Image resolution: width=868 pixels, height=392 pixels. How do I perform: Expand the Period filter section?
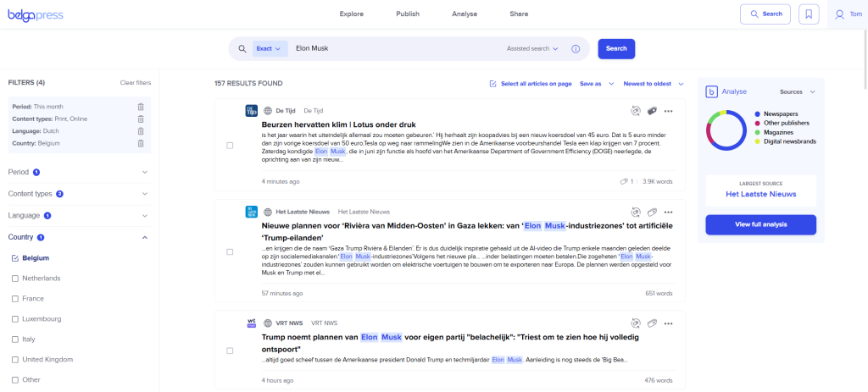(x=78, y=172)
